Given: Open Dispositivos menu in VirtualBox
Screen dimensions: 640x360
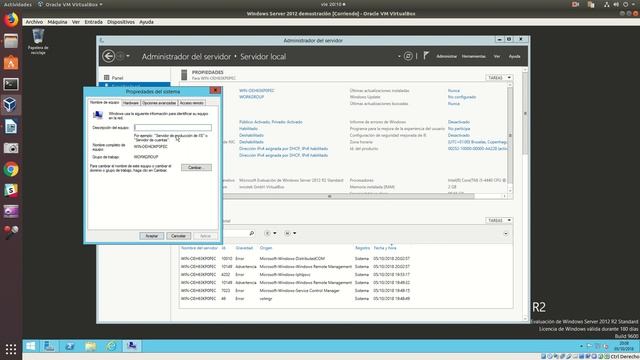Looking at the screenshot, I should [x=120, y=22].
